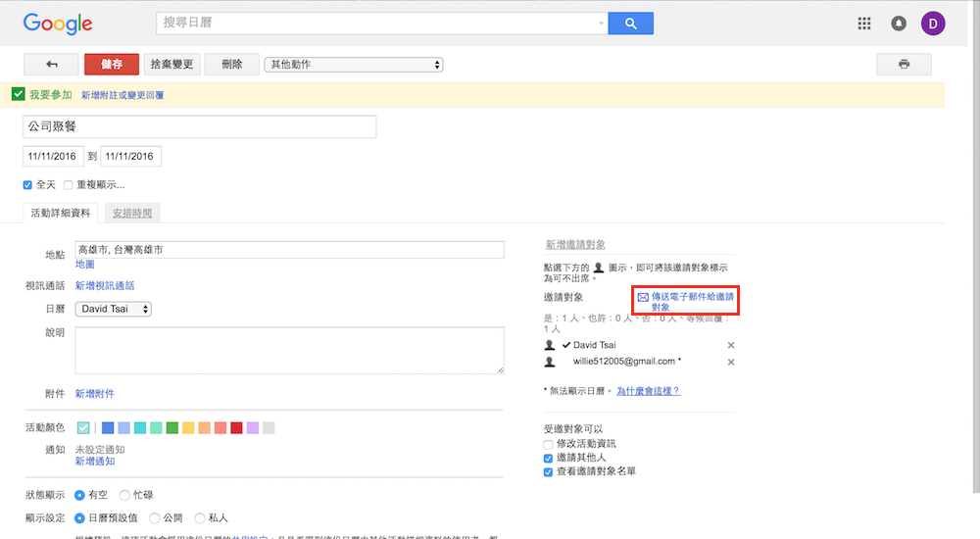
Task: Select the 活動詳細資料 tab
Action: point(61,213)
